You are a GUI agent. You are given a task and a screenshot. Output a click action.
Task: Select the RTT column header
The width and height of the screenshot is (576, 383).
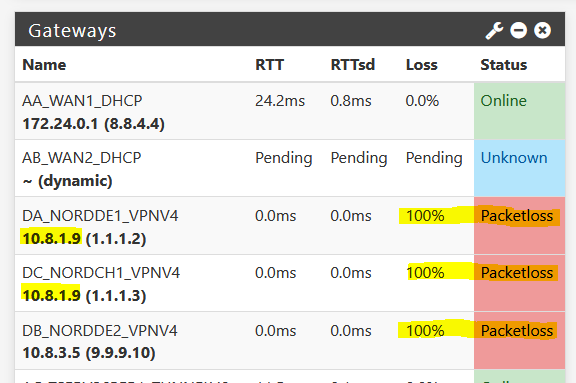pos(270,65)
